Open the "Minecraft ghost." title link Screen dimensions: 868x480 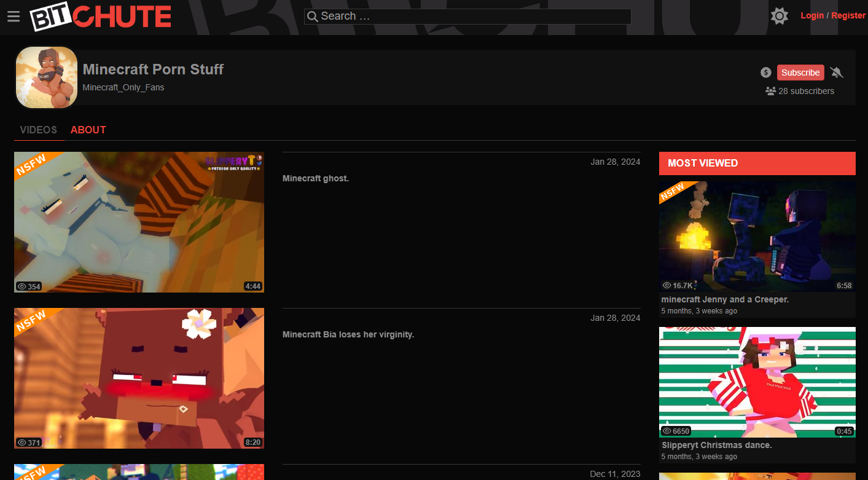[x=316, y=178]
